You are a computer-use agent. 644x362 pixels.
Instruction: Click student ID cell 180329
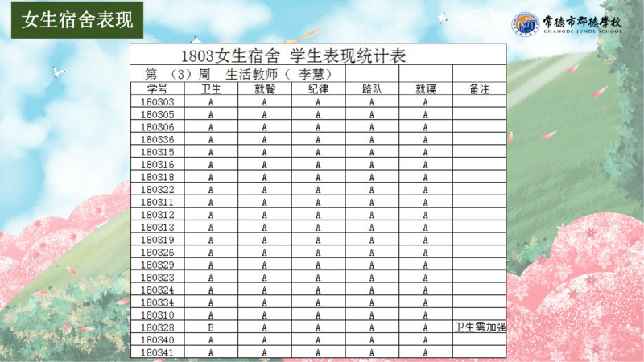pos(158,265)
